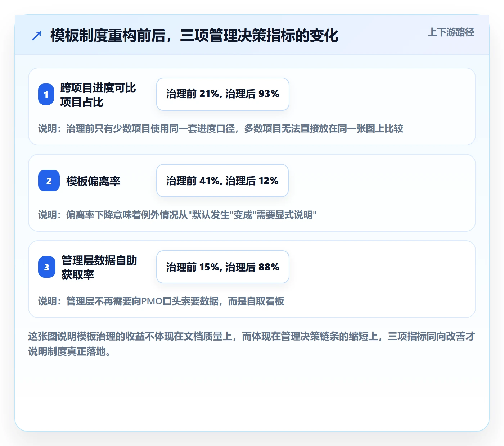This screenshot has height=446, width=504.
Task: Click the title 模板制度重构前后，三项管理决策指标的变化
Action: click(194, 36)
